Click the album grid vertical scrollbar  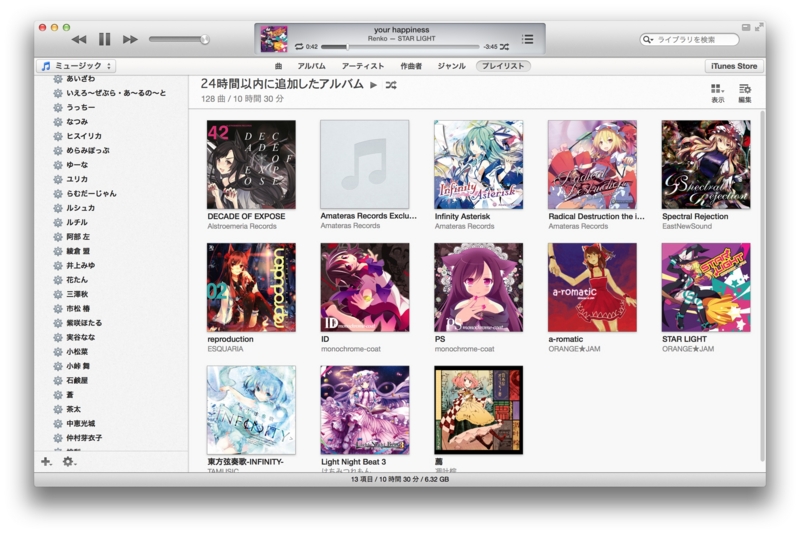[762, 286]
